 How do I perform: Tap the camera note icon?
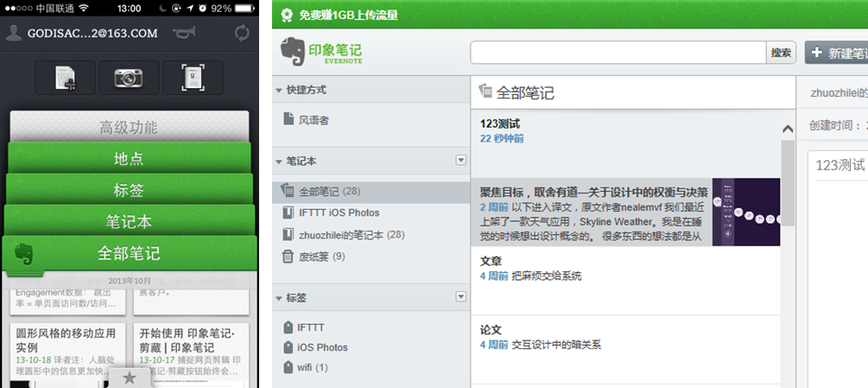129,78
